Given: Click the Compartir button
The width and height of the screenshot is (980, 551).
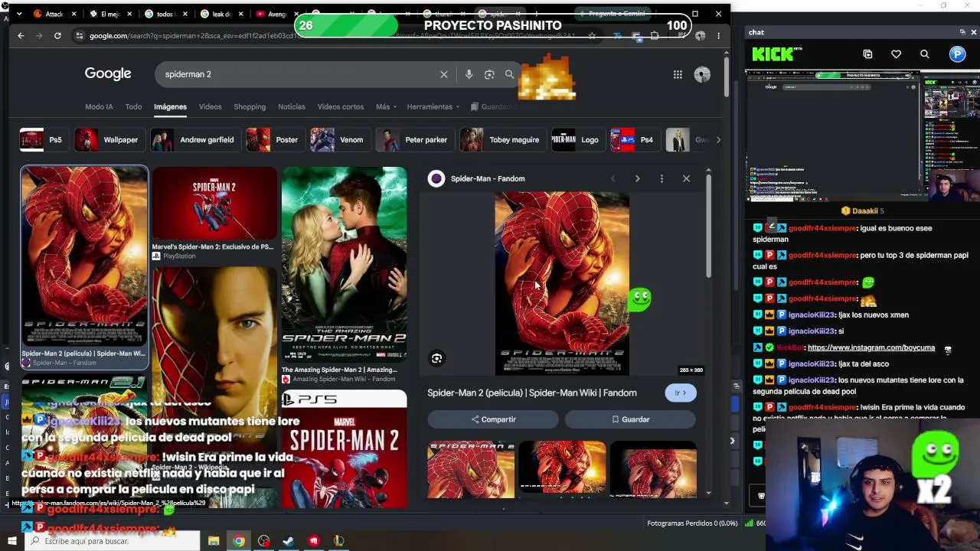Looking at the screenshot, I should 493,419.
